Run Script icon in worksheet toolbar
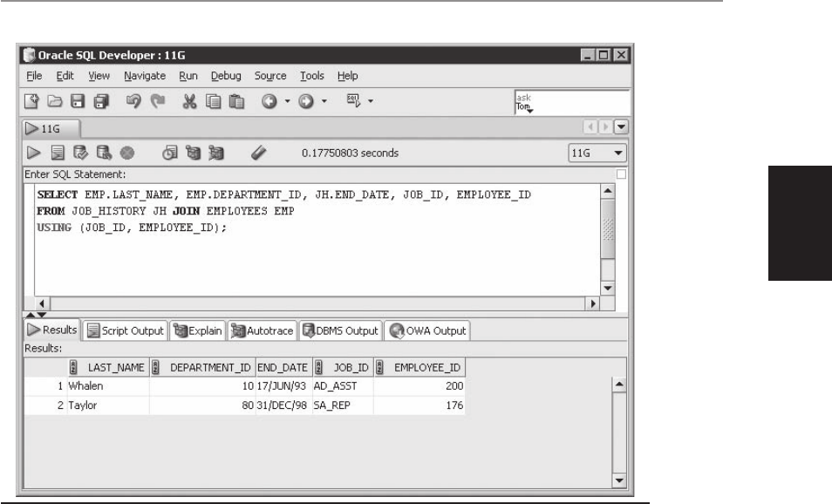 pos(58,153)
